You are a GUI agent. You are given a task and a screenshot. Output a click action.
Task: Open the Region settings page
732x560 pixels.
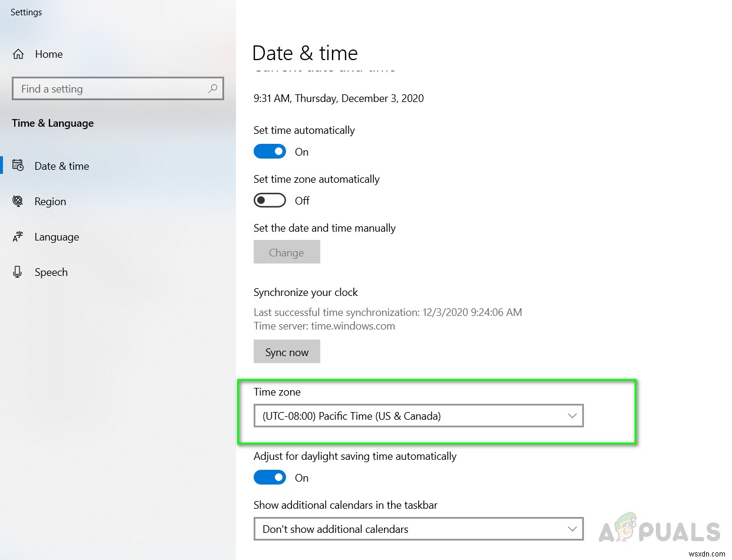point(50,202)
